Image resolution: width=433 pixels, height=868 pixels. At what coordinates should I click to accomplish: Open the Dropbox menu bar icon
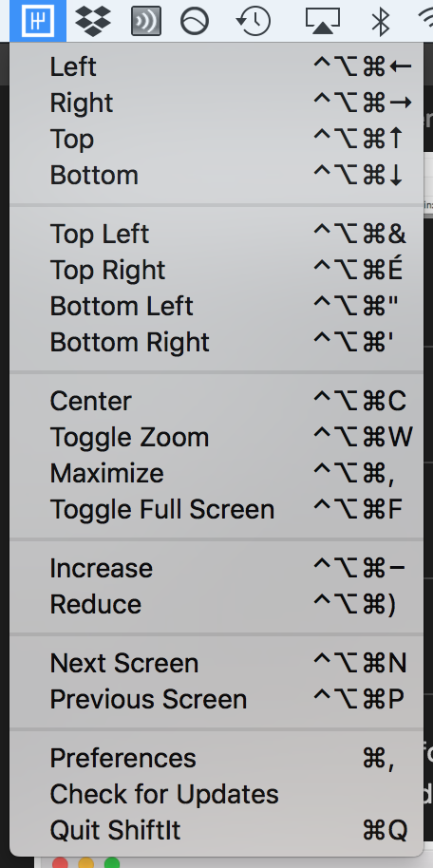pos(93,21)
